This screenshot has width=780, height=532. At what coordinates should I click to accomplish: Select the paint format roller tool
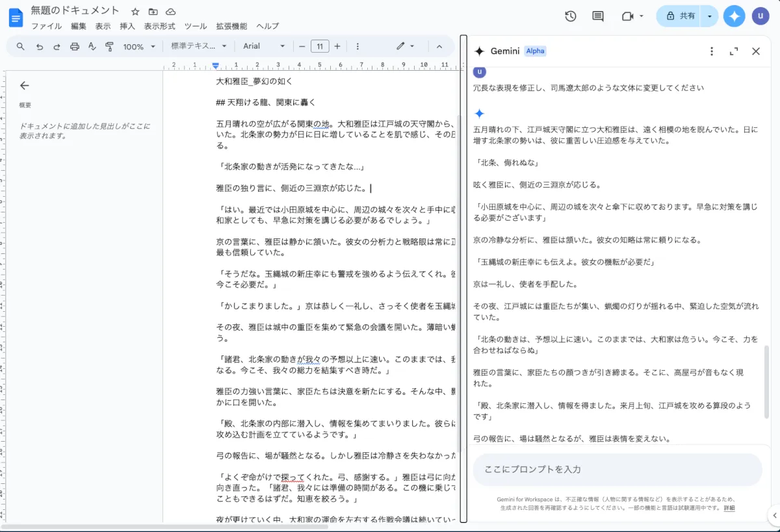point(109,47)
